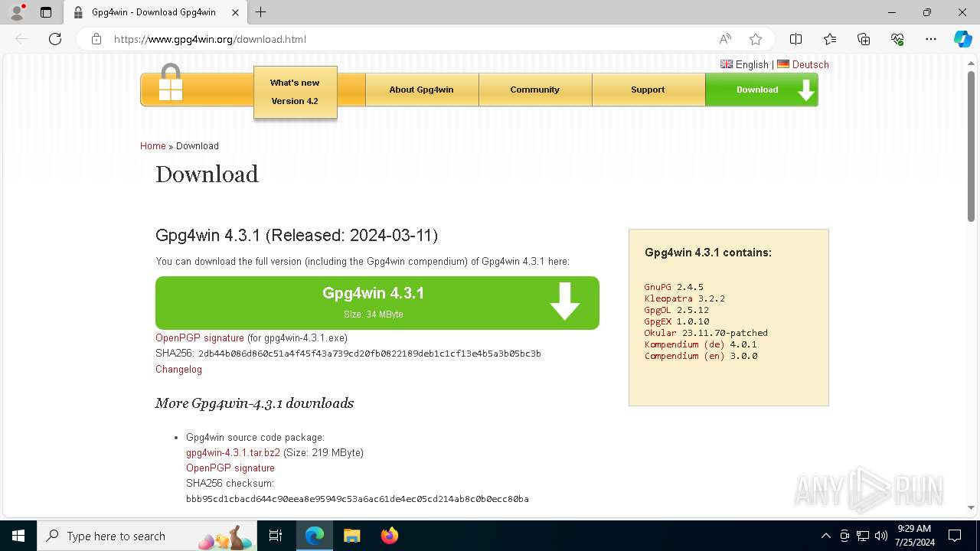Open split screen icon
The width and height of the screenshot is (980, 551).
tap(795, 39)
